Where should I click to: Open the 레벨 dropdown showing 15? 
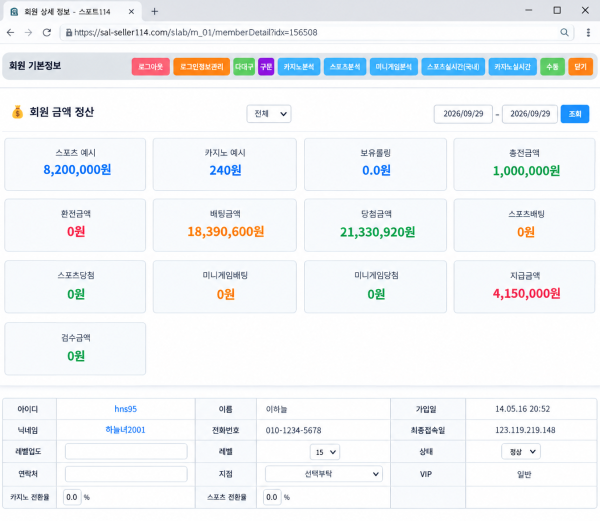coord(324,452)
